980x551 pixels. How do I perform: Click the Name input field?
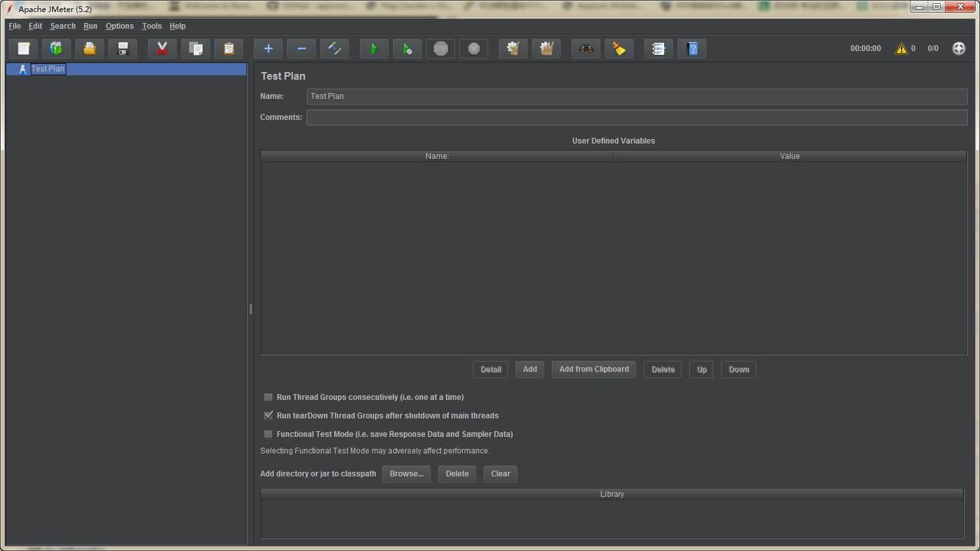pyautogui.click(x=637, y=96)
